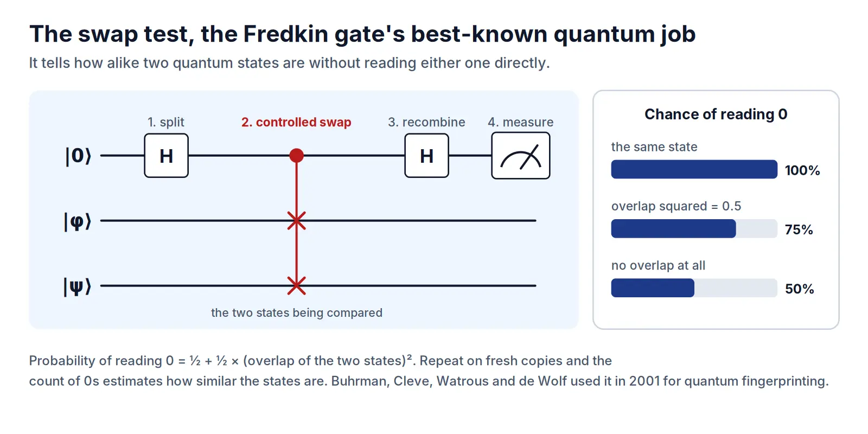Screen dimensions: 868x434
Task: Select the measurement meter icon
Action: click(520, 156)
